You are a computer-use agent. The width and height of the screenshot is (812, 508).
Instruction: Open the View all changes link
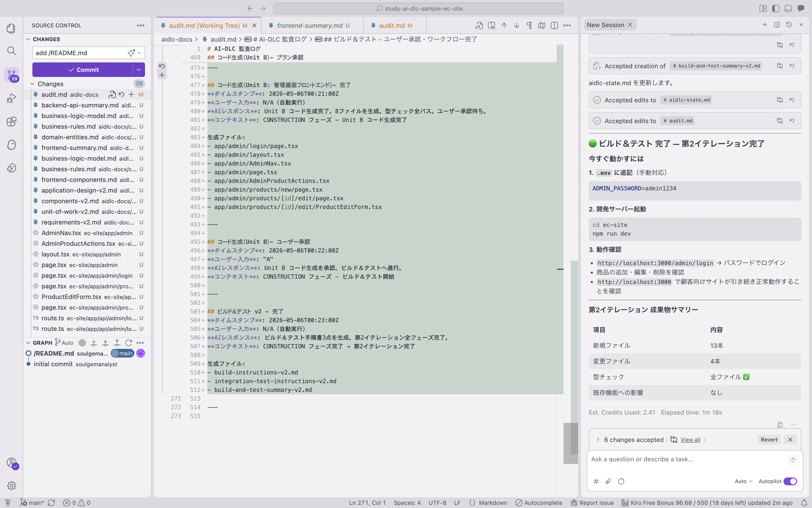click(690, 440)
